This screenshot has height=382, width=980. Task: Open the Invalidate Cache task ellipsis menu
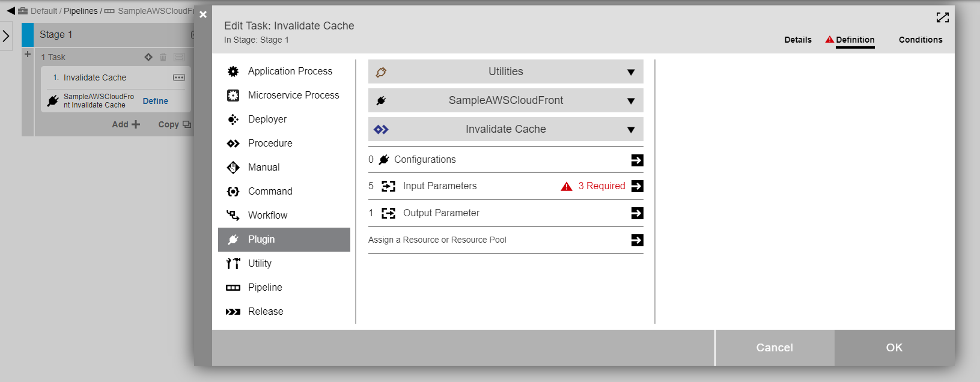tap(179, 77)
